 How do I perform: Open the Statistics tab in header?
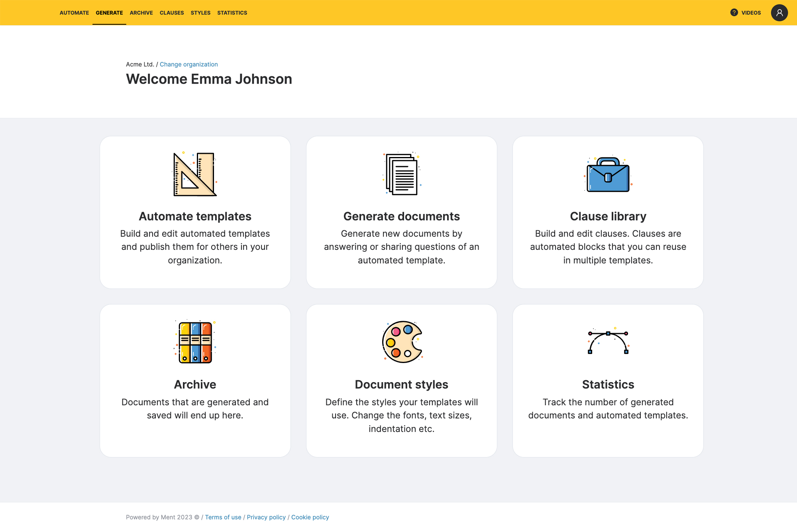[x=232, y=13]
